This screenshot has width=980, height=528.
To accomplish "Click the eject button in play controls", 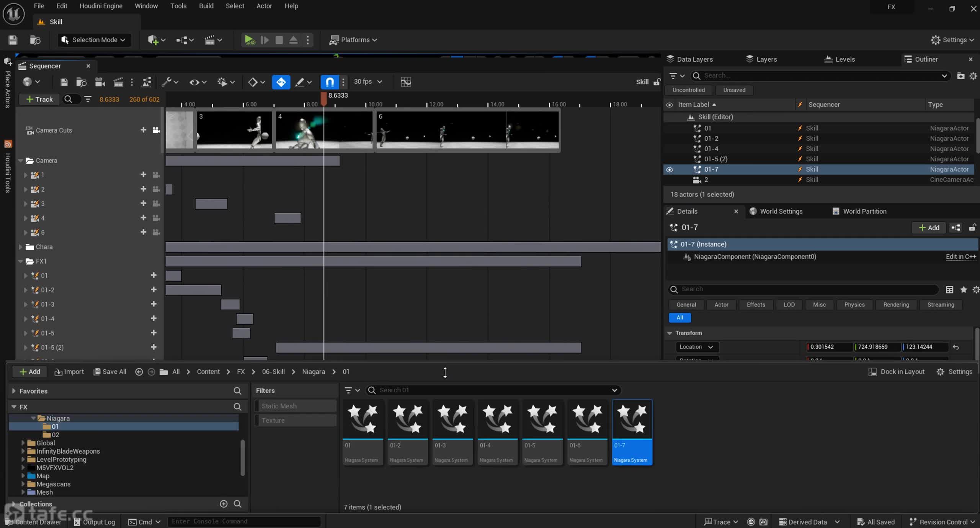I will click(x=293, y=40).
